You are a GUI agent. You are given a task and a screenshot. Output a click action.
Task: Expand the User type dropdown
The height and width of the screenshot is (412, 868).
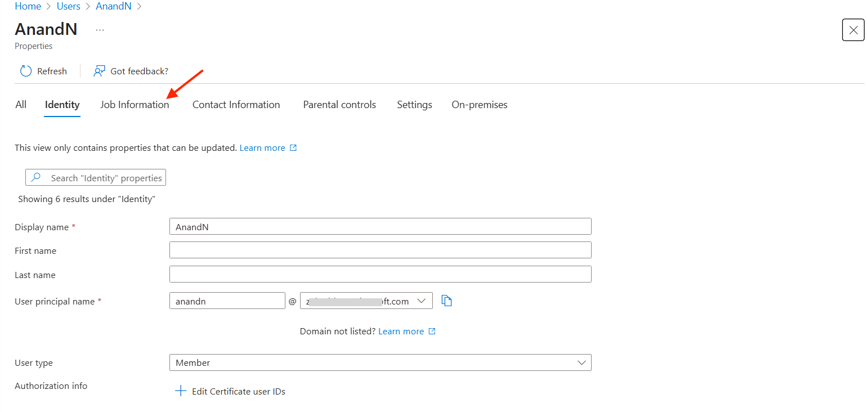point(581,363)
